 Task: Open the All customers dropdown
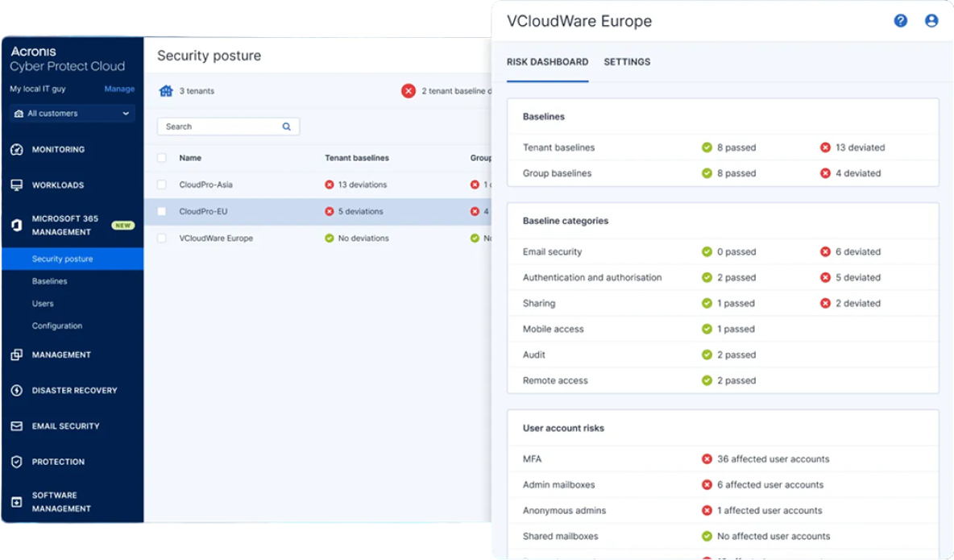72,113
